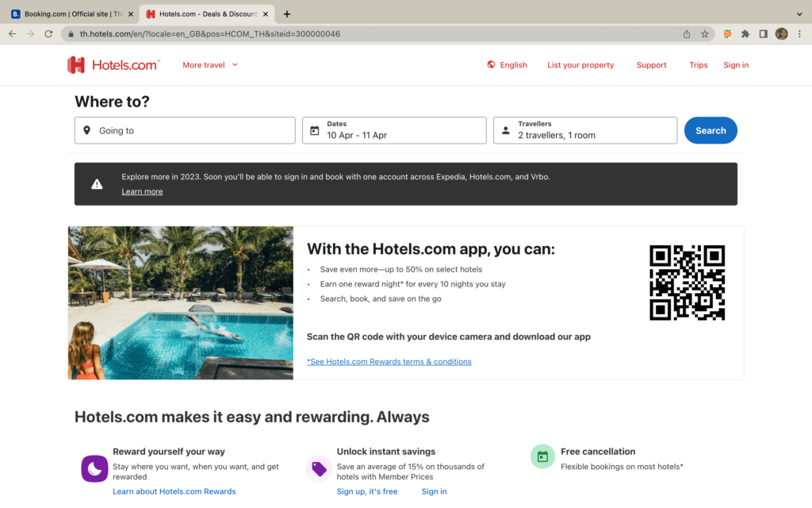The width and height of the screenshot is (812, 508).
Task: Click the warning triangle in the dark banner
Action: 96,183
